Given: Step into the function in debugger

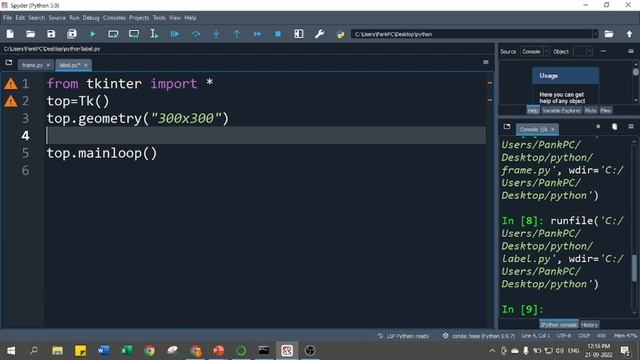Looking at the screenshot, I should click(216, 34).
